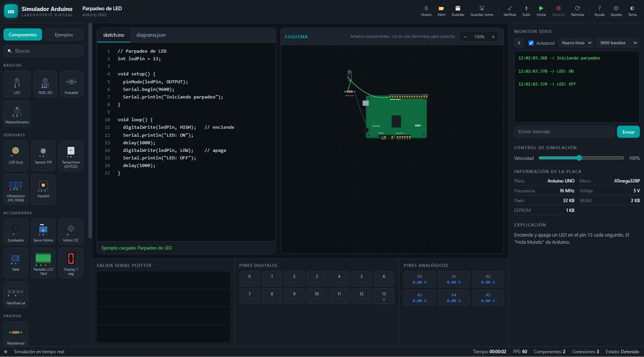Verify the code with Verificar
Image resolution: width=644 pixels, height=357 pixels.
510,11
